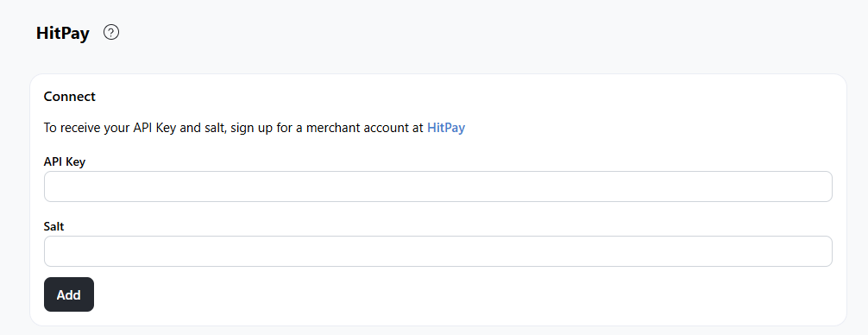Select the Salt input field

437,251
